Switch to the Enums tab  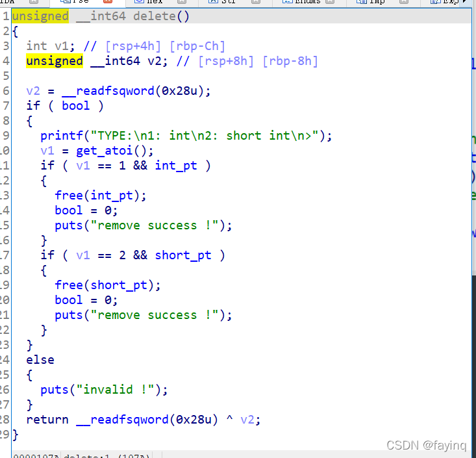click(x=307, y=2)
